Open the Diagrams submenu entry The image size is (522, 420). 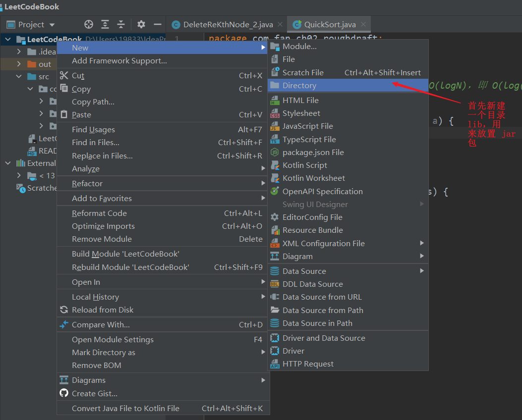coord(163,380)
